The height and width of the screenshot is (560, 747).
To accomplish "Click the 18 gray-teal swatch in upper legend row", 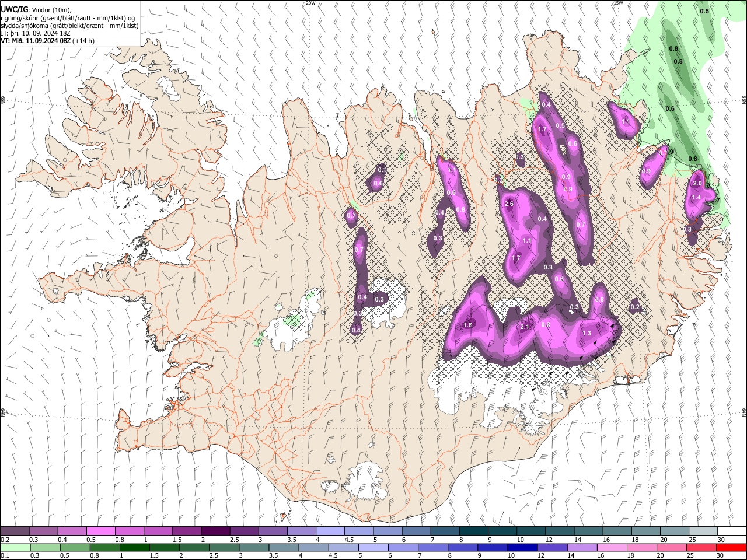I will pyautogui.click(x=646, y=531).
